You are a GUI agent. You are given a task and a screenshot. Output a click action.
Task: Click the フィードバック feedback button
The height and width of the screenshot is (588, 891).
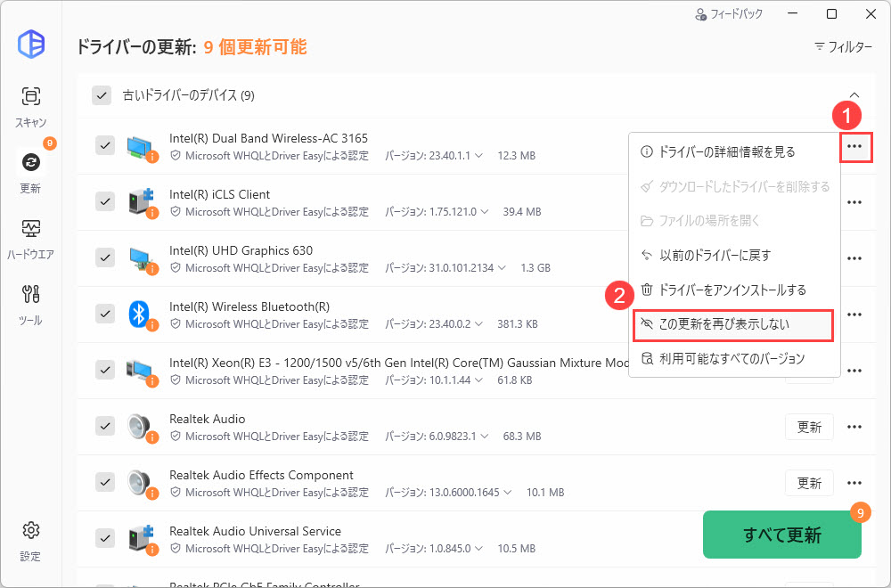(x=729, y=14)
